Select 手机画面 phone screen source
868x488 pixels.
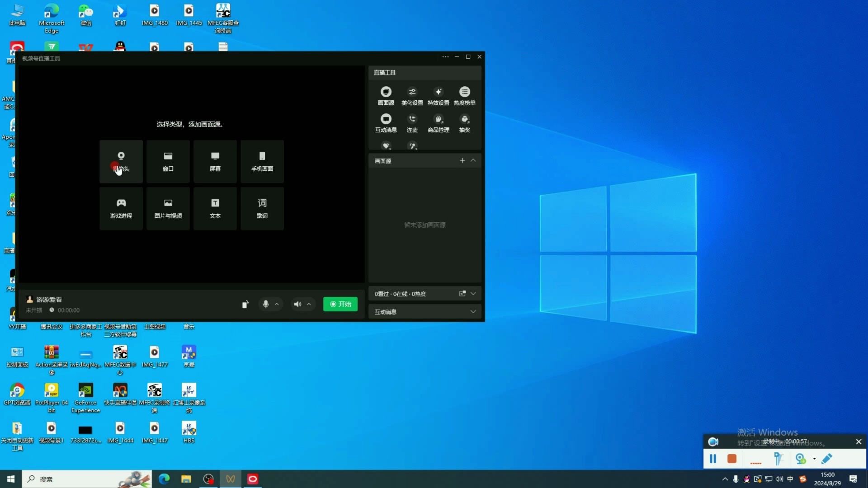(262, 161)
